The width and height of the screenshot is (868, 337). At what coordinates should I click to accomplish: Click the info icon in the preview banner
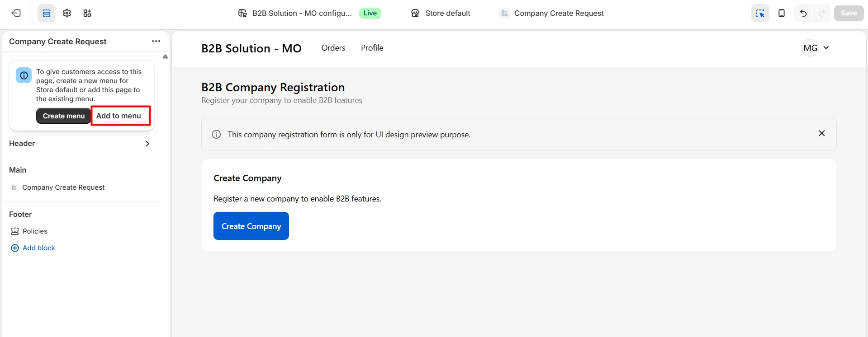tap(216, 135)
